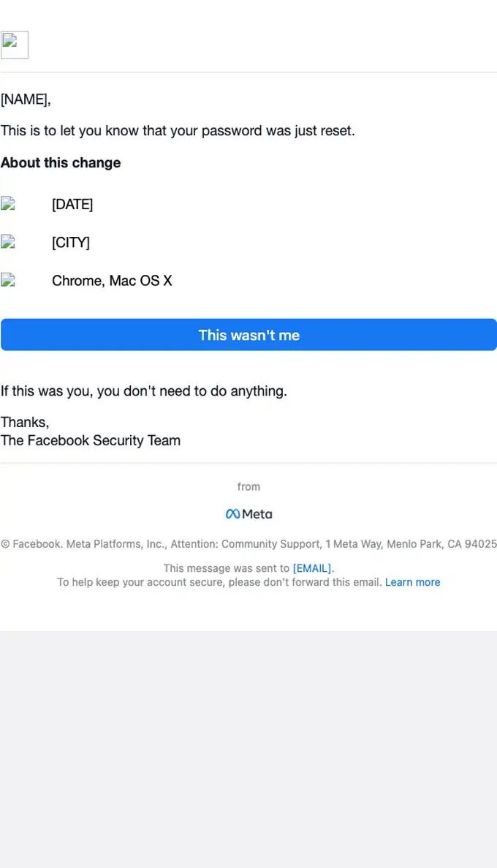This screenshot has height=868, width=497.
Task: Click the Meta Platforms address line
Action: tap(248, 543)
